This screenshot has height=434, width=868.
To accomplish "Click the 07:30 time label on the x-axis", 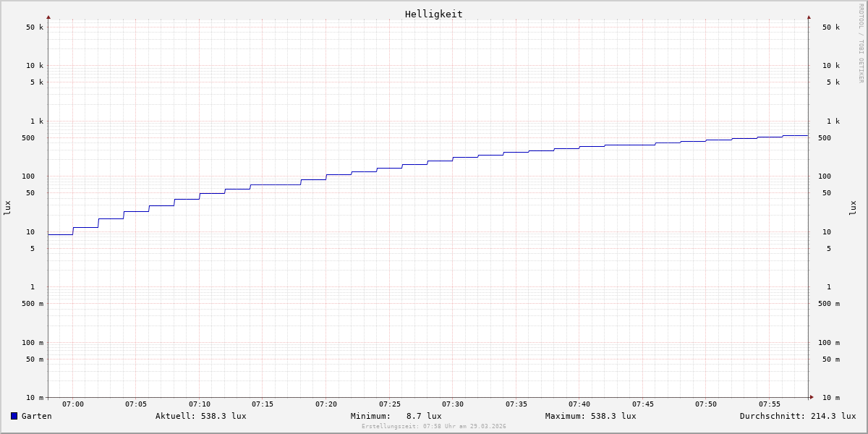I will (x=453, y=404).
